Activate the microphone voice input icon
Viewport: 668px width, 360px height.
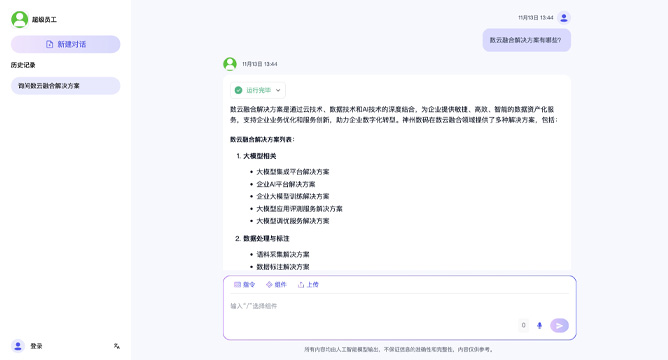click(539, 325)
